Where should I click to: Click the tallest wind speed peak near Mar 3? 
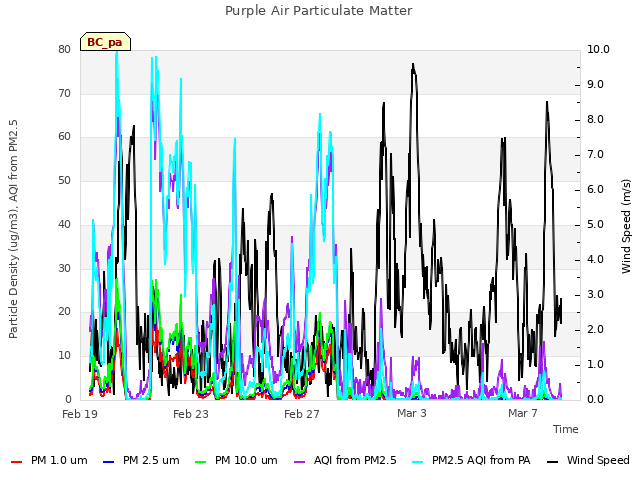click(x=413, y=64)
